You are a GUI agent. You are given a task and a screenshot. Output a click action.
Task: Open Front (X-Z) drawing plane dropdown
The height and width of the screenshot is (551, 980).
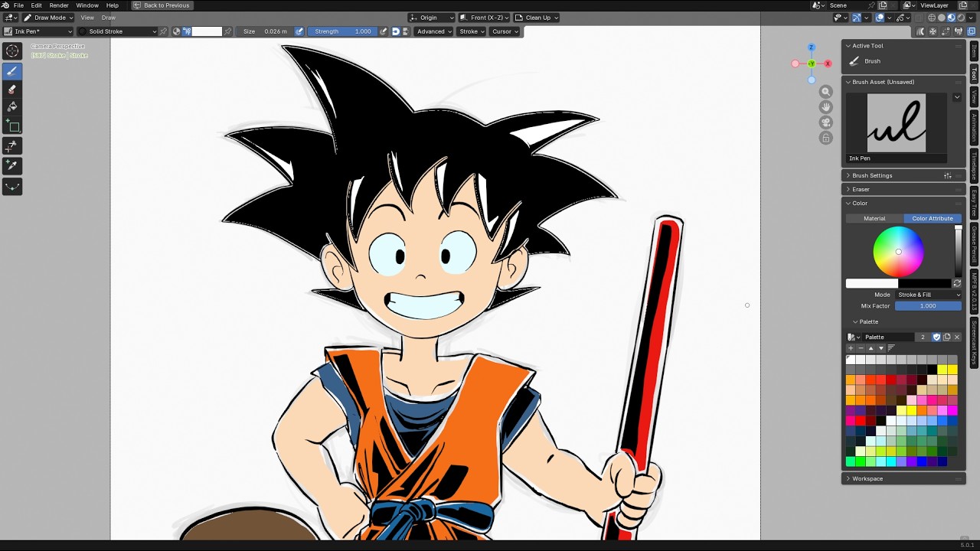pos(485,18)
